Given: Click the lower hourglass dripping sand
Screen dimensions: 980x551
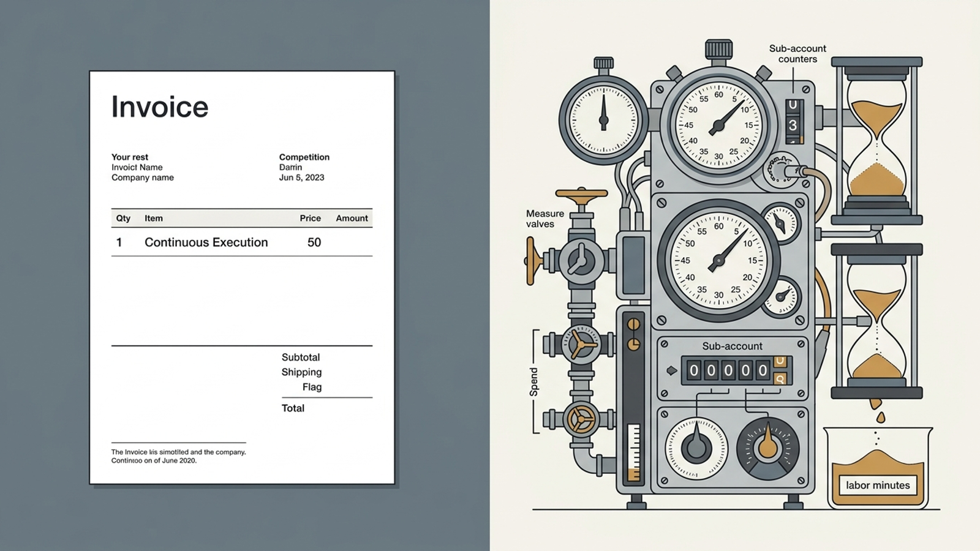Looking at the screenshot, I should coord(876,321).
